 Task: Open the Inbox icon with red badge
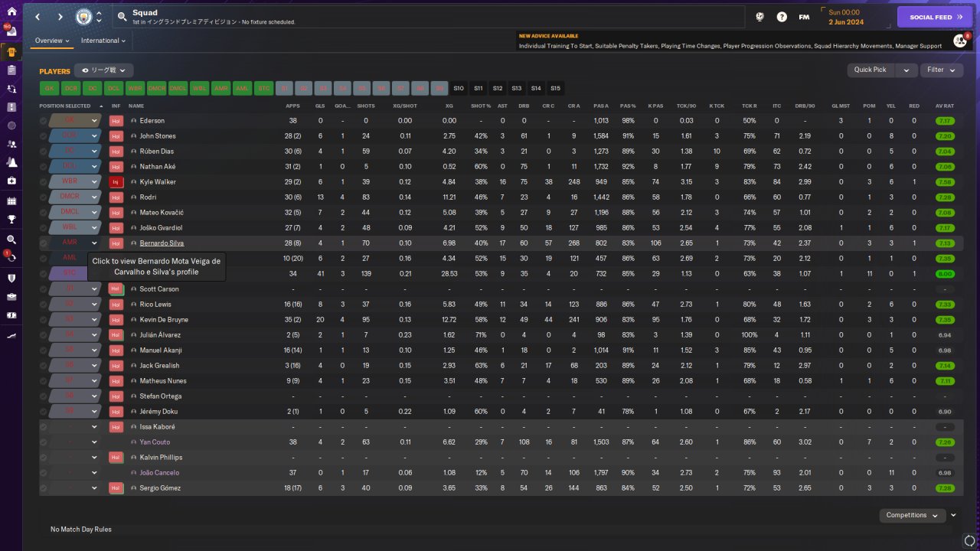[11, 31]
